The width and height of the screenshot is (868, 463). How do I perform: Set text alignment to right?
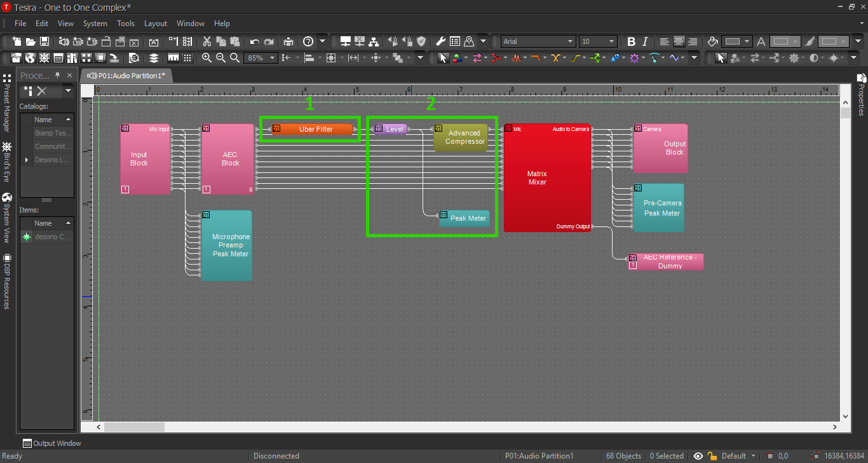click(693, 41)
